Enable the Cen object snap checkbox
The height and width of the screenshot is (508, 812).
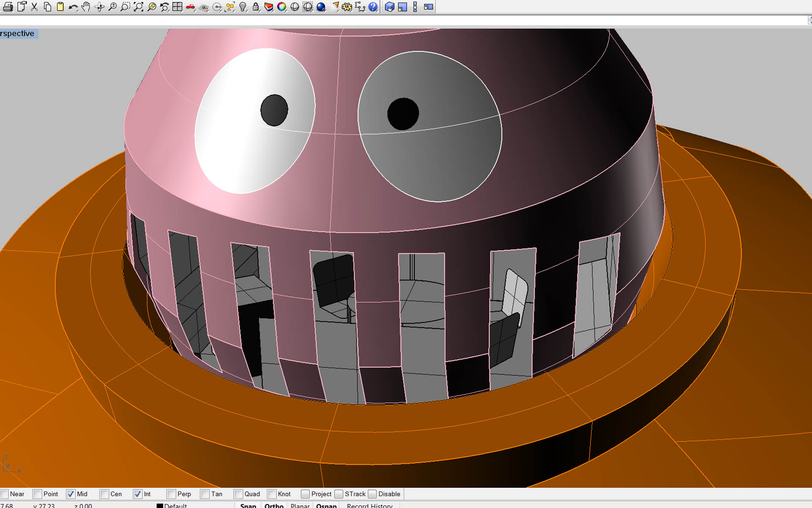104,494
